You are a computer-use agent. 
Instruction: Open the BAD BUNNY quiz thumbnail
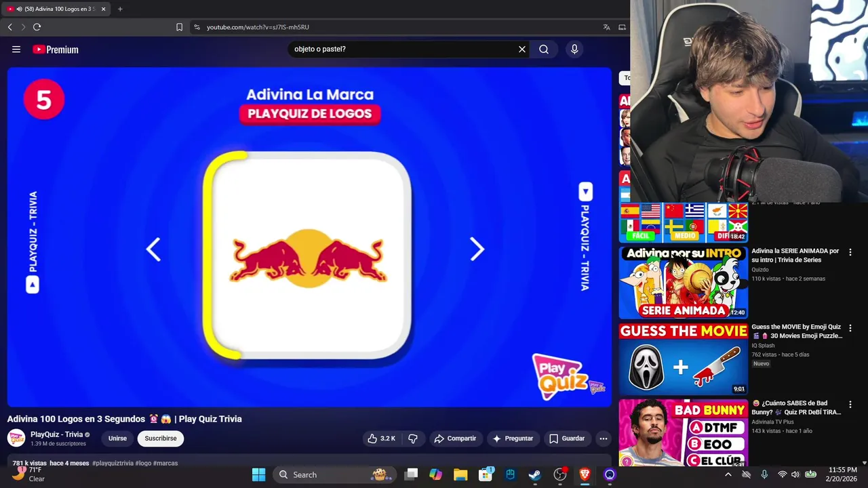click(x=683, y=432)
